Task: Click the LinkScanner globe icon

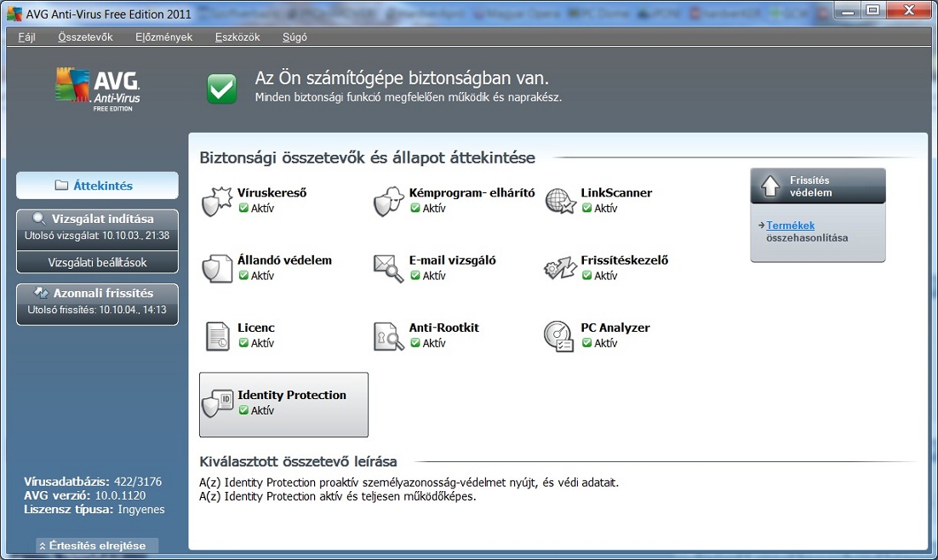Action: tap(560, 202)
